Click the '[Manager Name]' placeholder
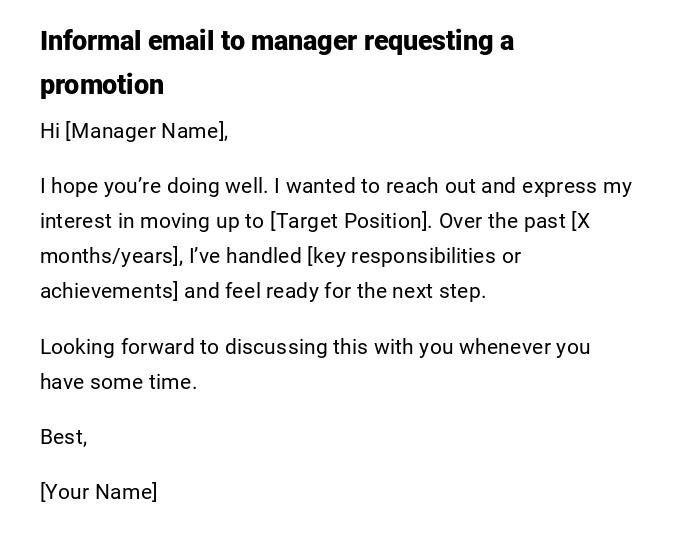Screen dimensions: 700x554 click(x=146, y=131)
